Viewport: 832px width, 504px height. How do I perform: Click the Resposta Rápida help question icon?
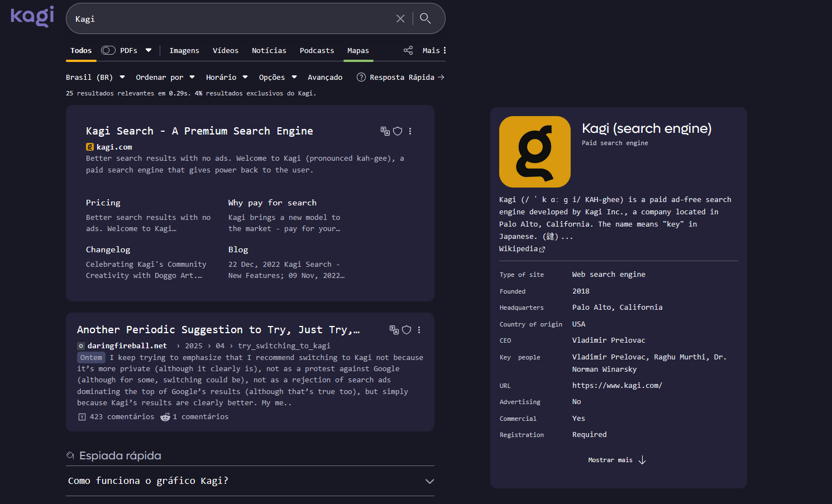pos(361,77)
